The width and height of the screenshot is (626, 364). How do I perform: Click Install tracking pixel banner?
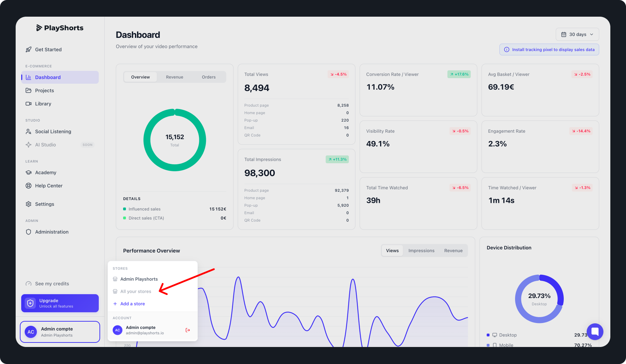[x=549, y=50]
